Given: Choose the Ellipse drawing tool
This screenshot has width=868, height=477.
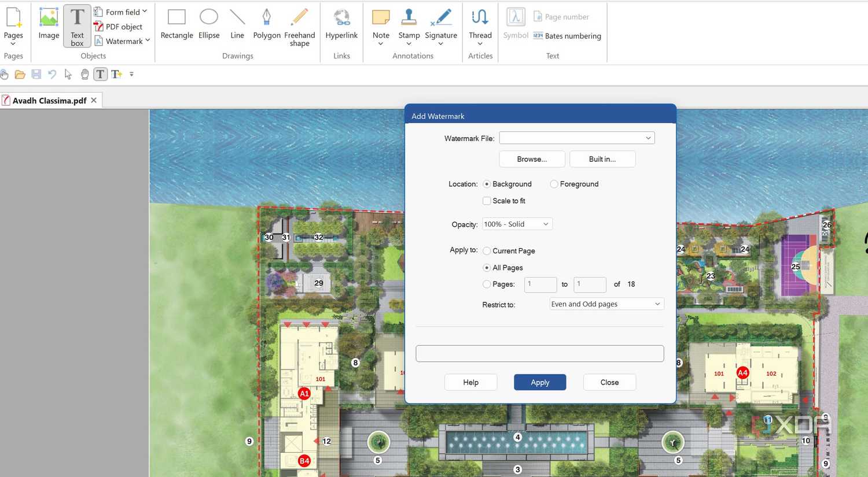Looking at the screenshot, I should pyautogui.click(x=209, y=24).
